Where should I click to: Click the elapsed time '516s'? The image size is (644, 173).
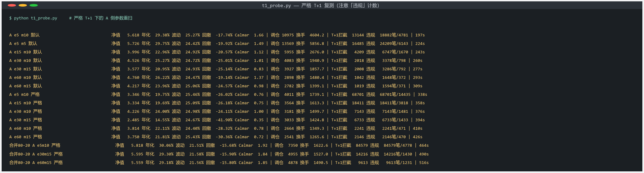click(424, 163)
